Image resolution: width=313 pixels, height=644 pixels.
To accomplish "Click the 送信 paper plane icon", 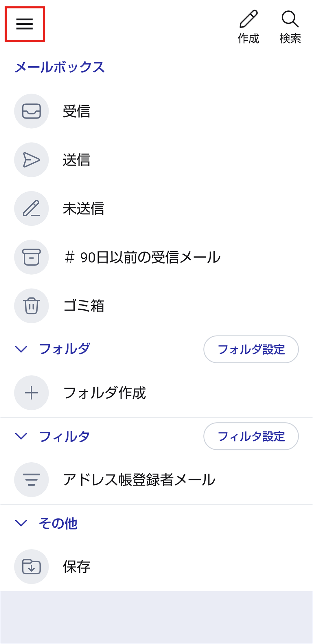I will 32,160.
